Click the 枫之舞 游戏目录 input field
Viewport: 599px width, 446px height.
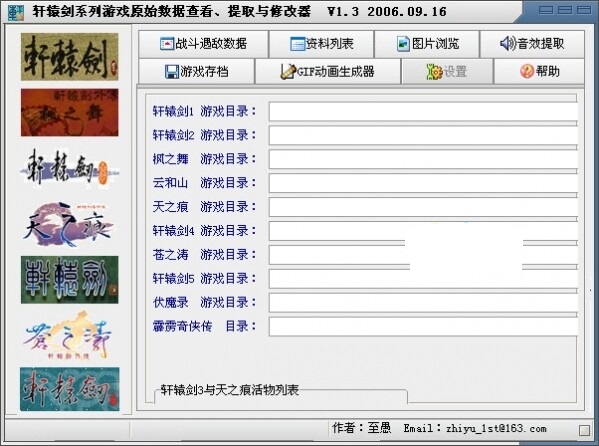[x=423, y=159]
